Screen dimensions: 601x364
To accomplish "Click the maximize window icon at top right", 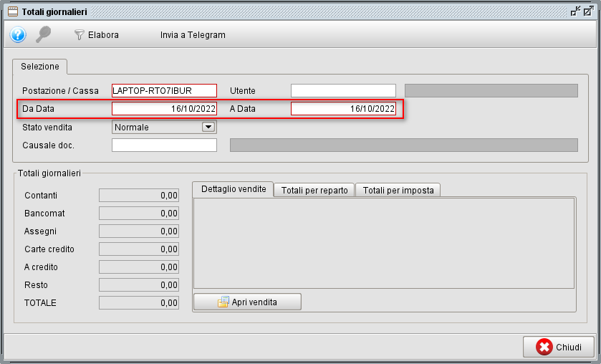I will (588, 11).
